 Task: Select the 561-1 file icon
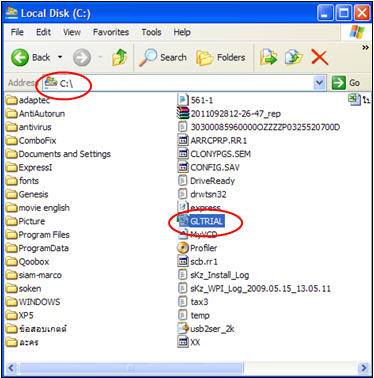183,100
